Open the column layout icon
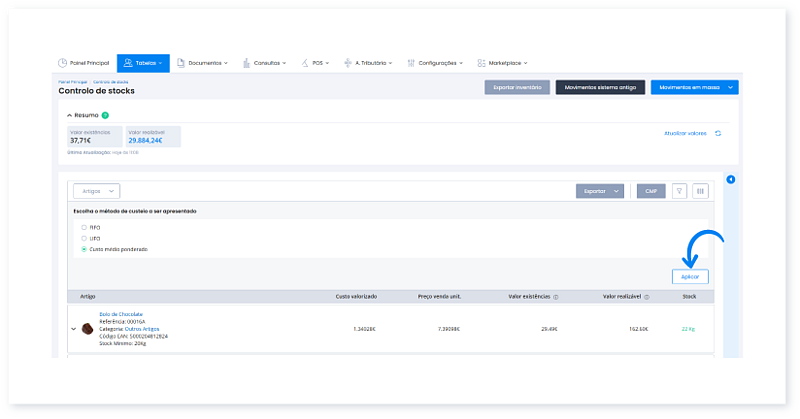 tap(700, 191)
